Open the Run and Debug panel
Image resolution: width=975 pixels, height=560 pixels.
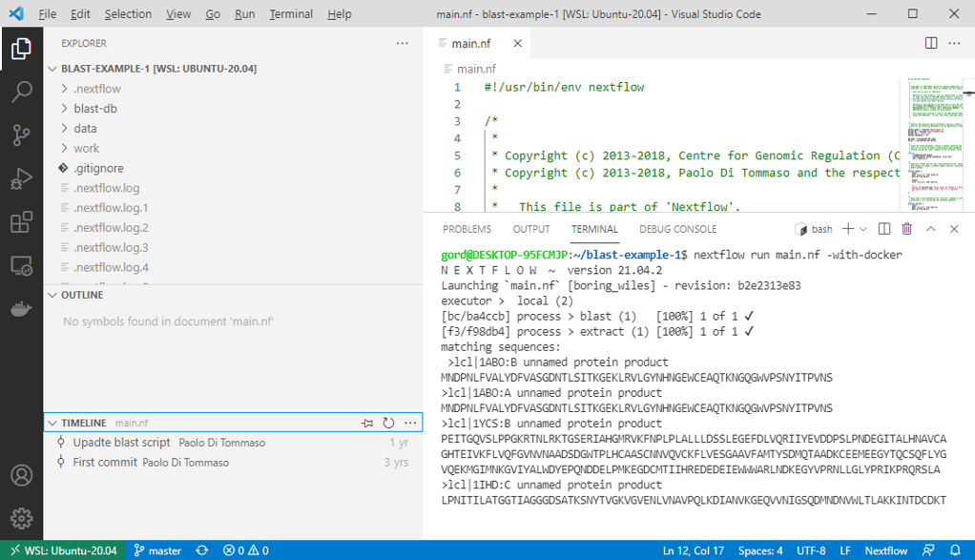click(21, 177)
